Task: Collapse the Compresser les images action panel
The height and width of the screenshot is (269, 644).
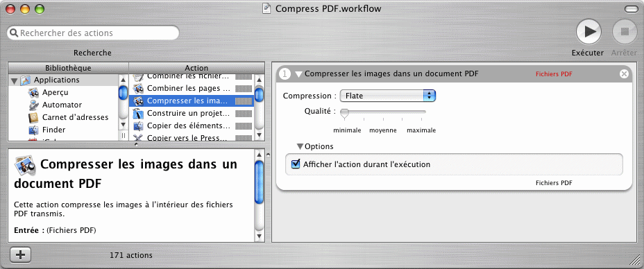Action: pyautogui.click(x=298, y=73)
